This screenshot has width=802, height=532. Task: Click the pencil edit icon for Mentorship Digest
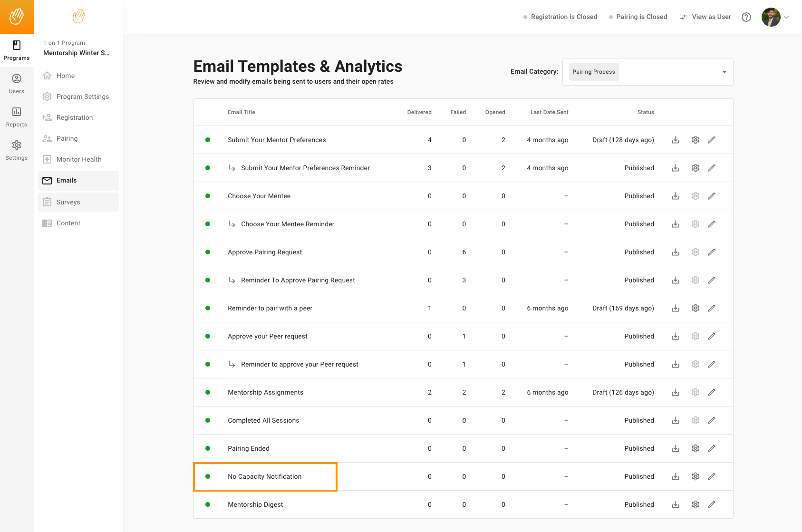711,504
